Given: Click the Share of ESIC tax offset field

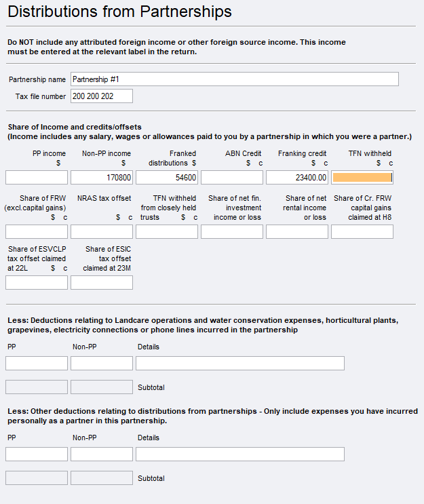Looking at the screenshot, I should (102, 283).
